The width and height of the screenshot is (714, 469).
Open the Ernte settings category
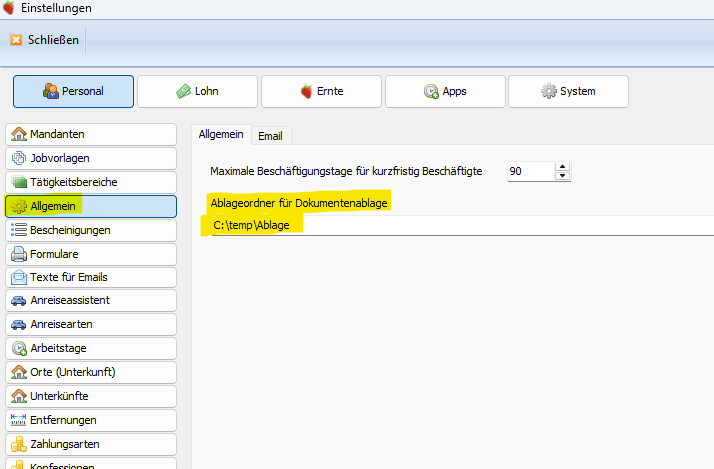click(320, 91)
